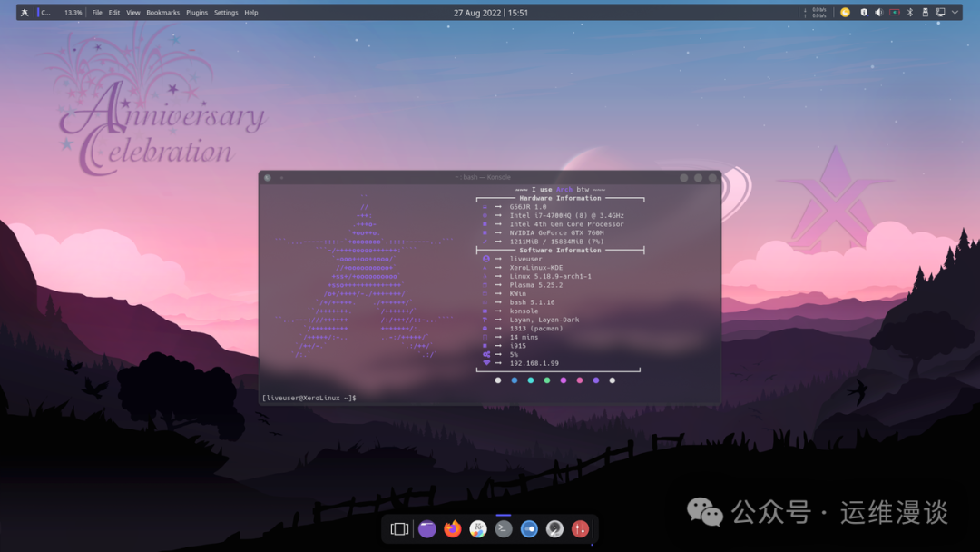
Task: Open the audio sliders app at dock's right end
Action: point(581,529)
